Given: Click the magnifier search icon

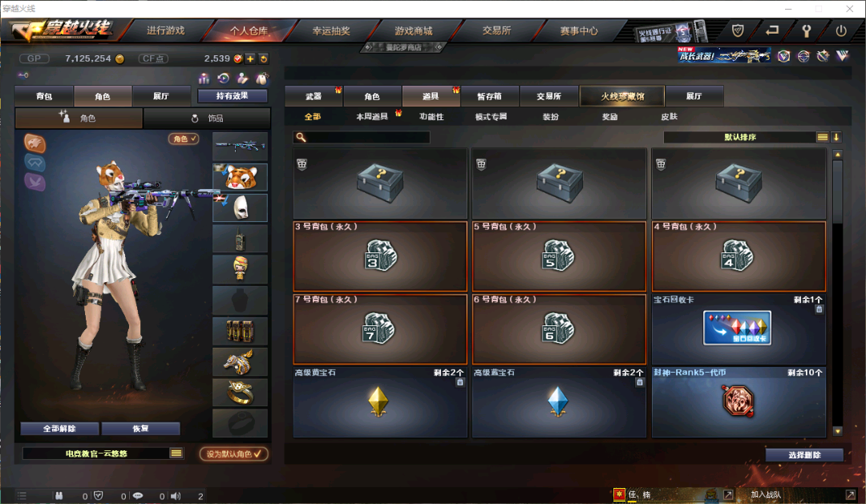Looking at the screenshot, I should (301, 137).
